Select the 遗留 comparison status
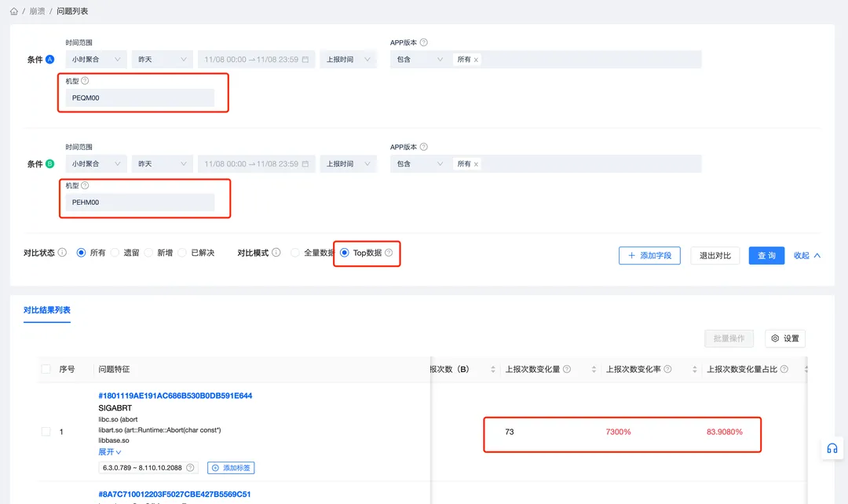Screen dimensions: 848x504 [115, 253]
